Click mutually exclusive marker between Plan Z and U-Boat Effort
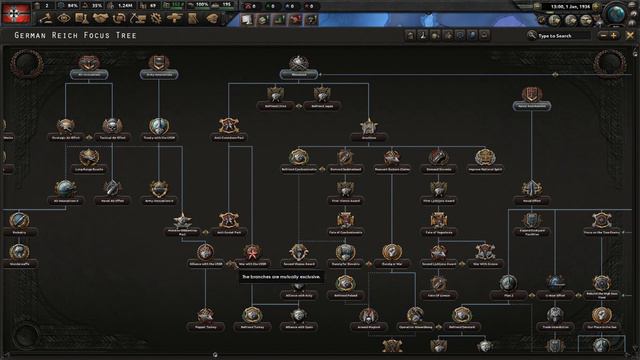The image size is (640, 360). coord(532,295)
